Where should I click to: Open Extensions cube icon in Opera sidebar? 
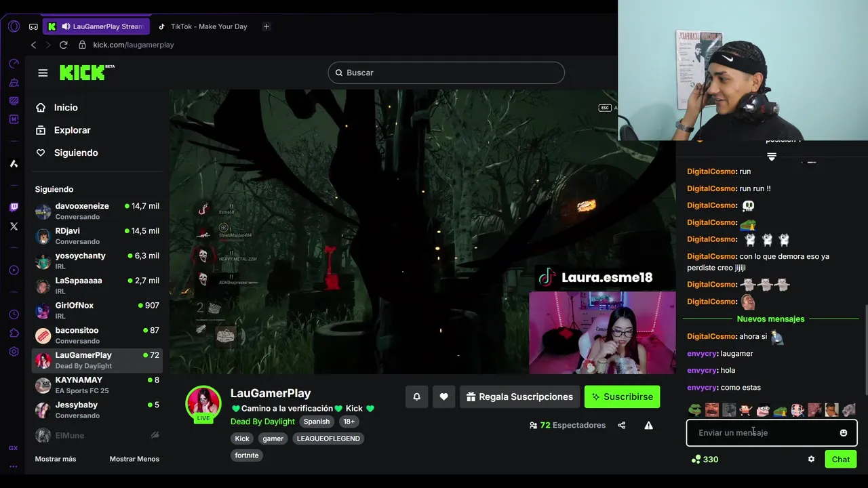14,333
